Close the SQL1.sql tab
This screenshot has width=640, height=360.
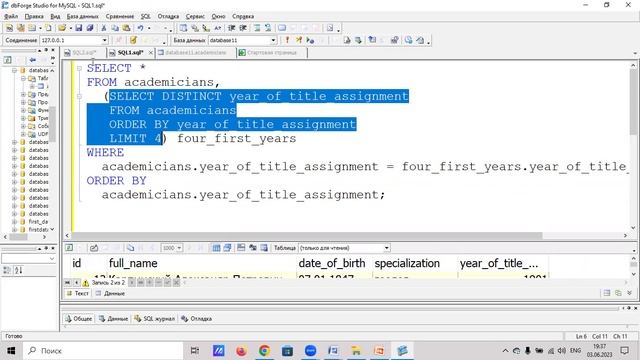pyautogui.click(x=151, y=53)
